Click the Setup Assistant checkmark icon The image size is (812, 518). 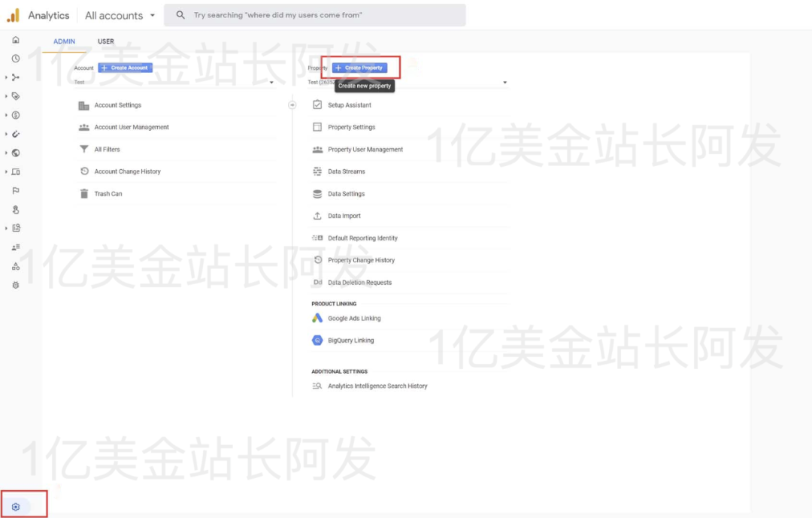tap(317, 105)
